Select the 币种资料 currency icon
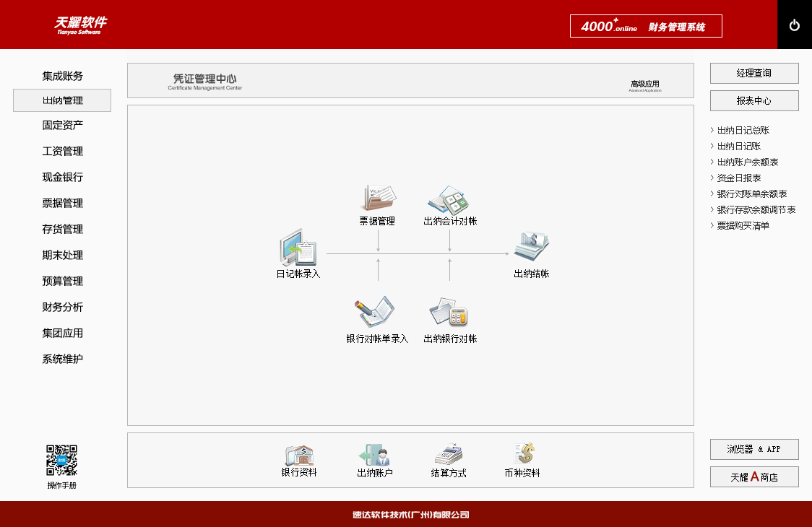The width and height of the screenshot is (812, 527). coord(523,455)
